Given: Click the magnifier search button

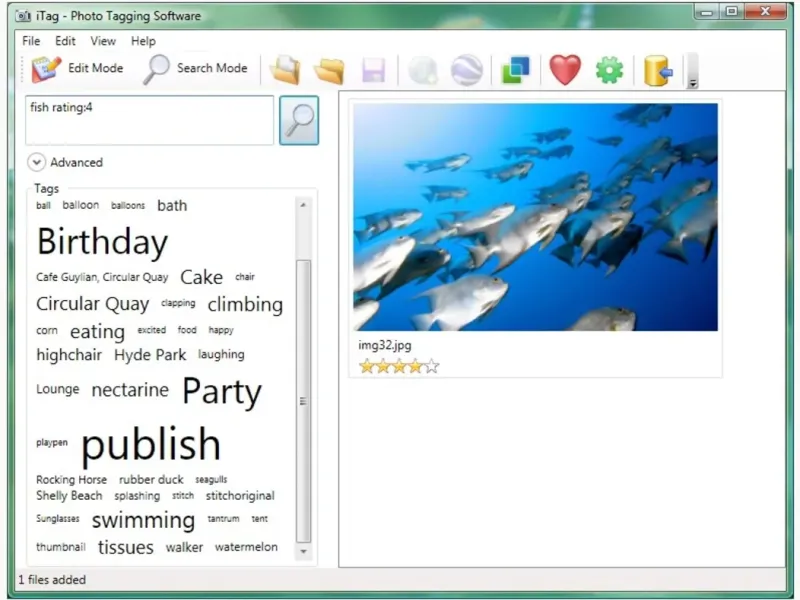Looking at the screenshot, I should 299,120.
